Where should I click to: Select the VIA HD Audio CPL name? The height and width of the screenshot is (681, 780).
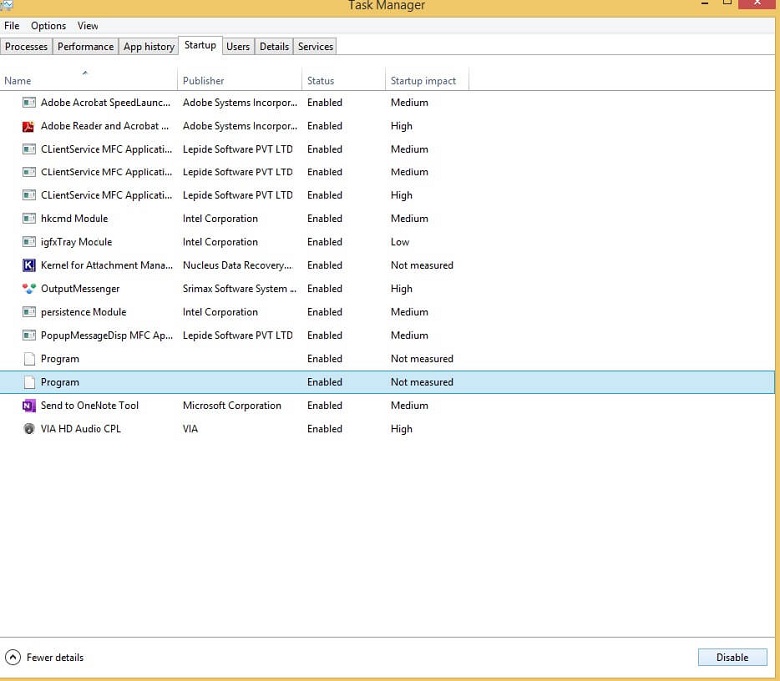click(81, 429)
